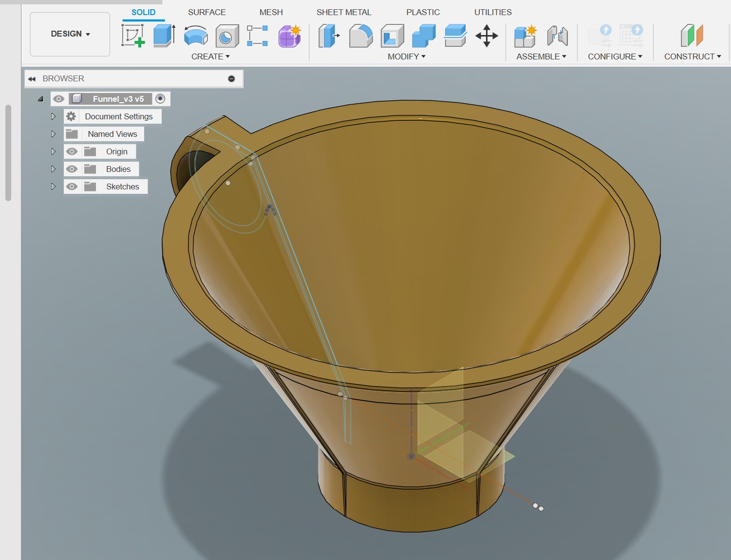Switch to the SHEET METAL tab
Image resolution: width=731 pixels, height=560 pixels.
(343, 12)
